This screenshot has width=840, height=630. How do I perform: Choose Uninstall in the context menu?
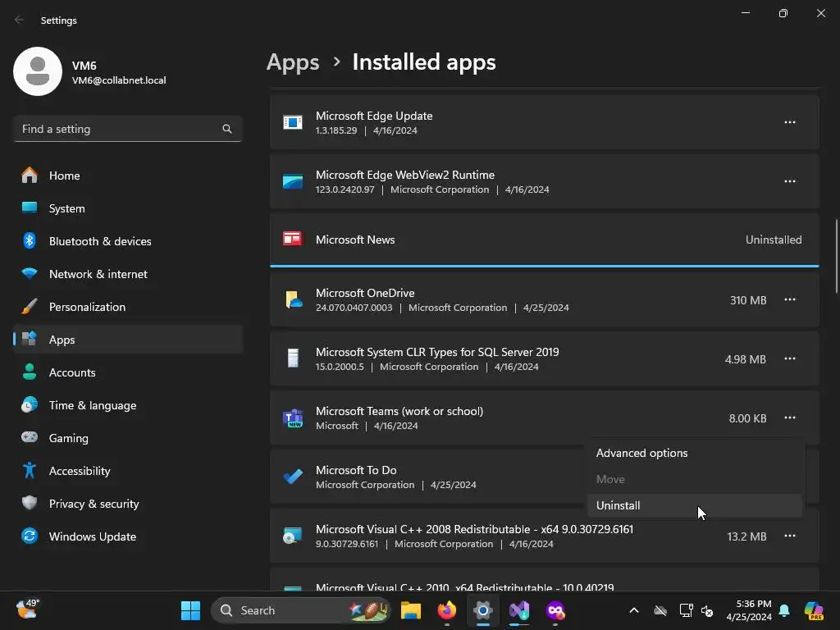point(695,505)
